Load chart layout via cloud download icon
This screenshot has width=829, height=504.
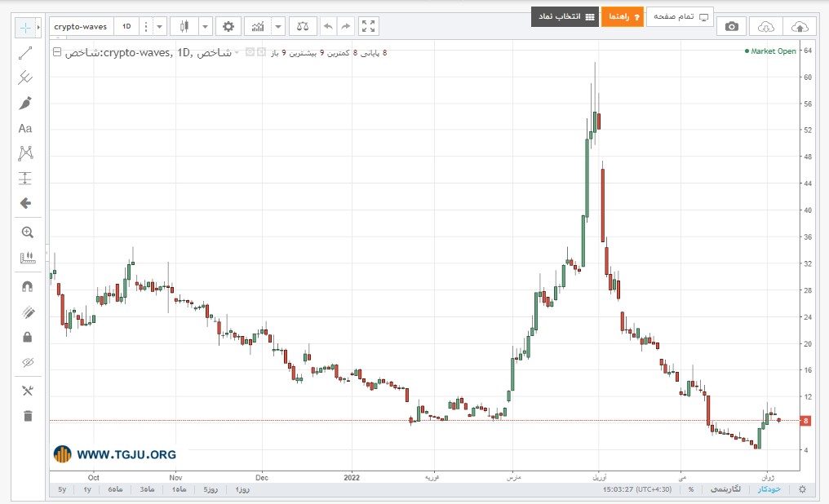(x=765, y=27)
